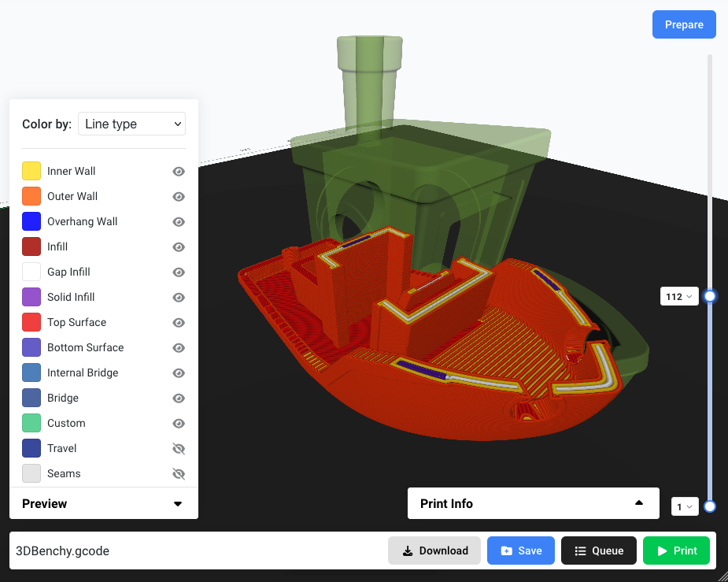Hide Bridge lines via eye icon

click(179, 398)
